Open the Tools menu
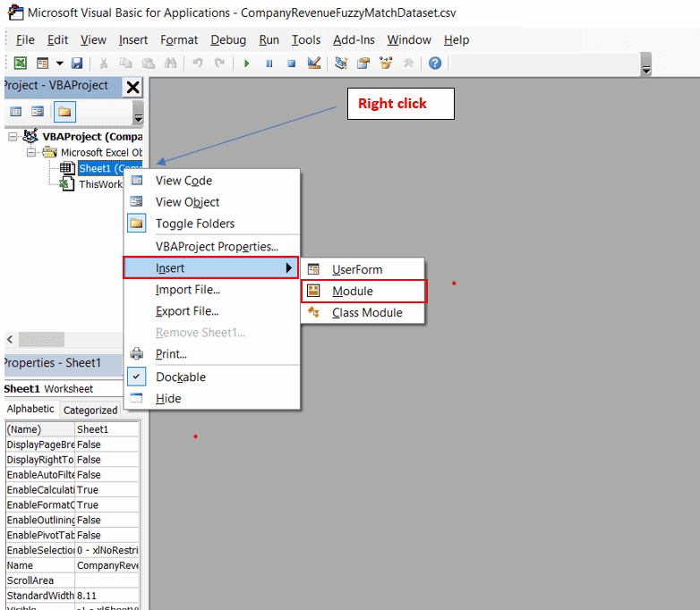This screenshot has width=700, height=610. (306, 40)
